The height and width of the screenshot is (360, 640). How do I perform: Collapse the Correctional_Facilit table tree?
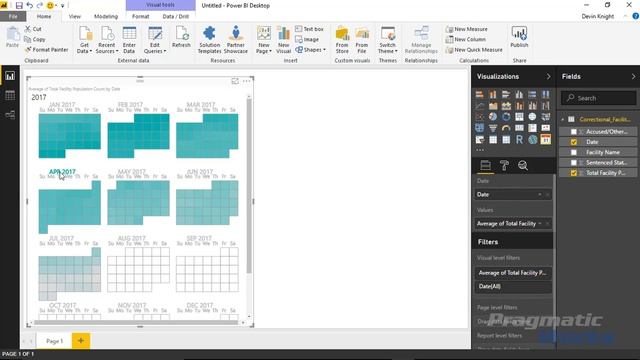[563, 120]
